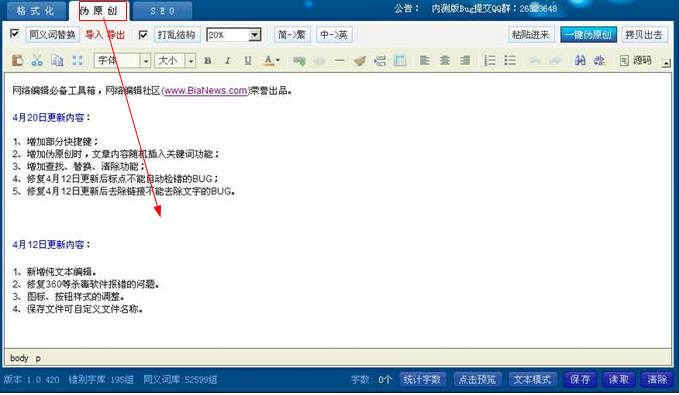
Task: Toggle the 同义词替换 checkbox
Action: pyautogui.click(x=15, y=33)
